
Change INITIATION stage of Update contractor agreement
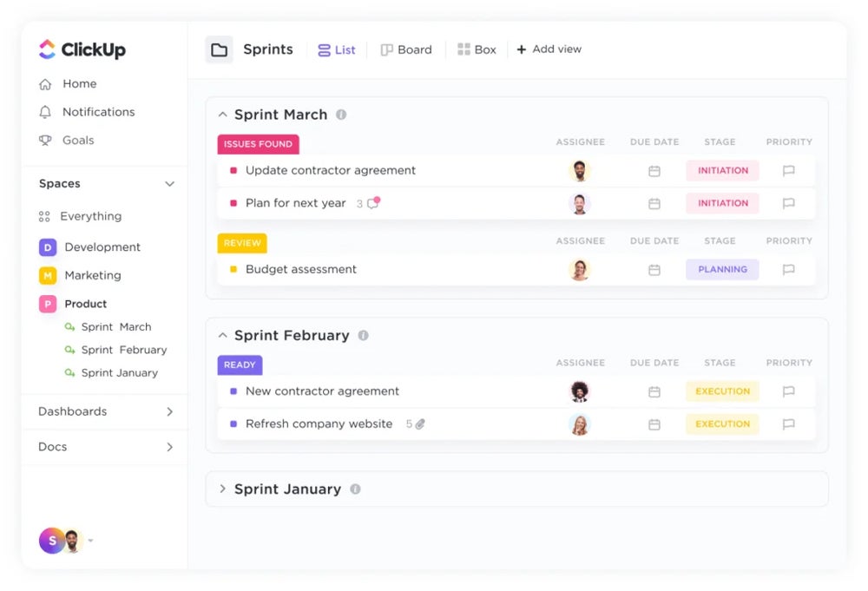[722, 170]
